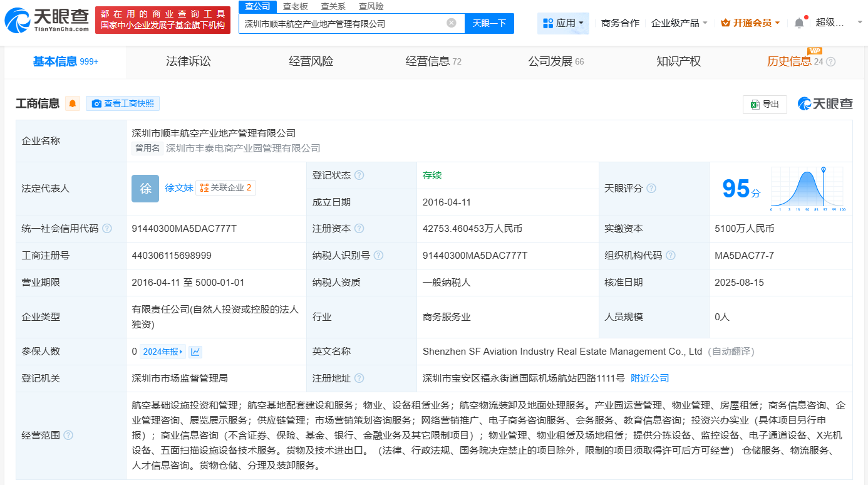868x485 pixels.
Task: Click inside the company search input field
Action: pos(344,23)
